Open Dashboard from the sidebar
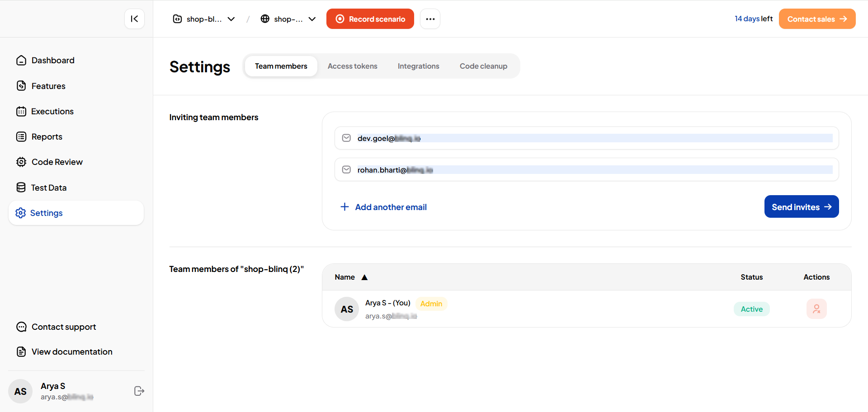The height and width of the screenshot is (412, 868). 52,61
